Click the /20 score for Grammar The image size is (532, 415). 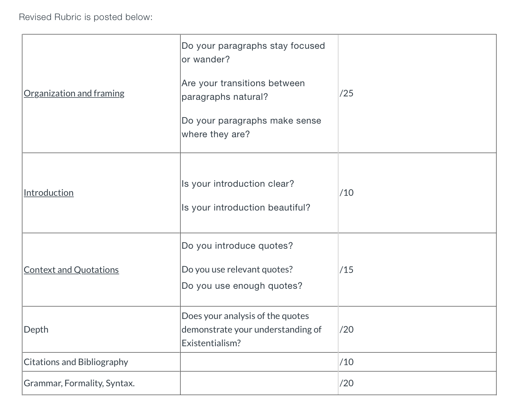(346, 383)
